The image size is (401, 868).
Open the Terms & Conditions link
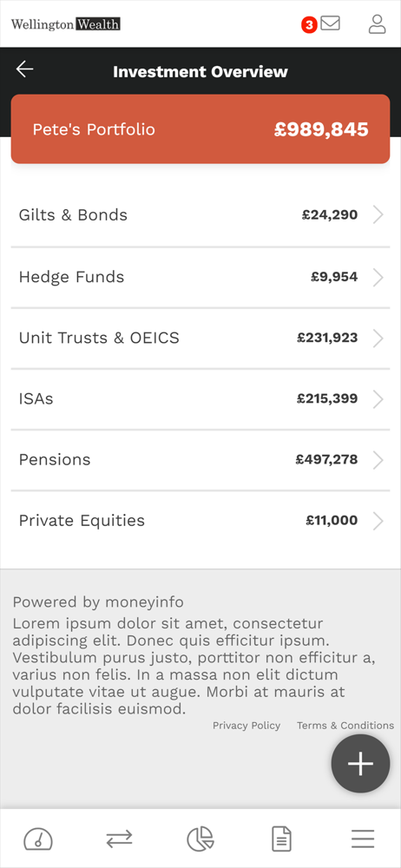point(345,725)
